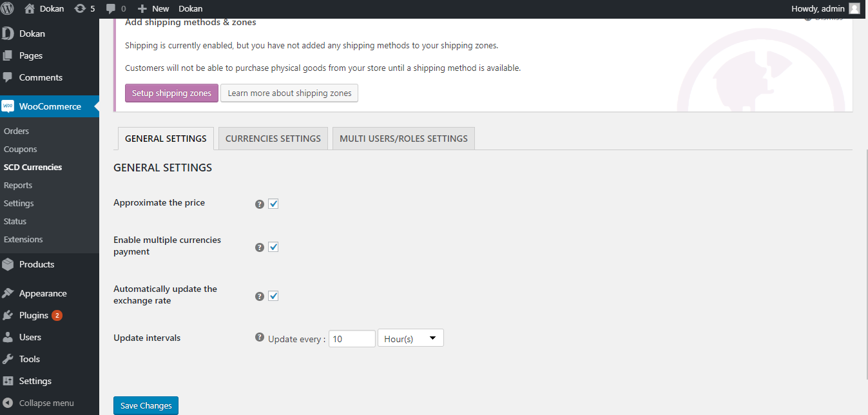Click the WordPress logo icon
Image resolution: width=868 pixels, height=415 pixels.
(x=8, y=9)
